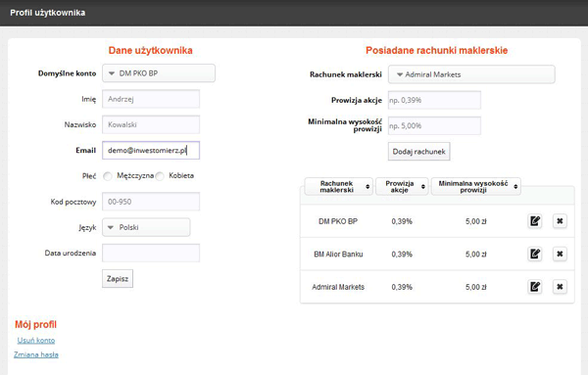Click into the Email input field
588x375 pixels.
[x=151, y=150]
